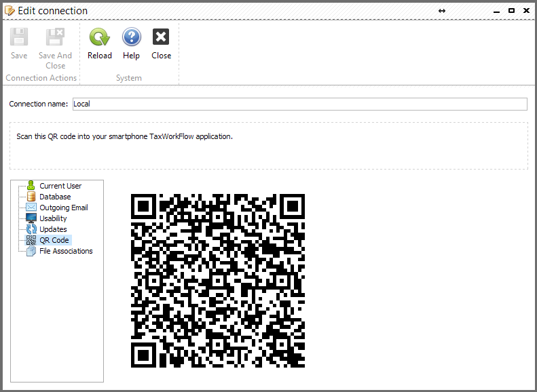Click the 'Connection name:' label
The height and width of the screenshot is (392, 537).
click(38, 104)
